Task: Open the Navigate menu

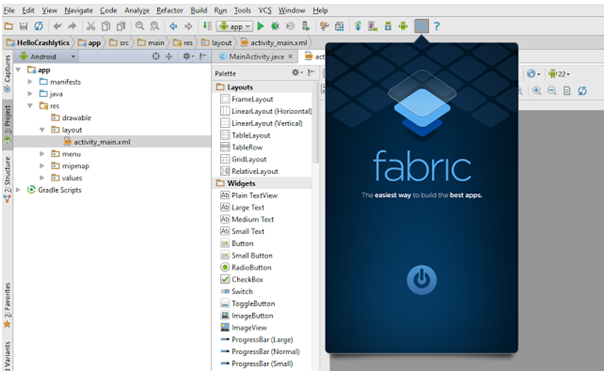Action: 78,10
